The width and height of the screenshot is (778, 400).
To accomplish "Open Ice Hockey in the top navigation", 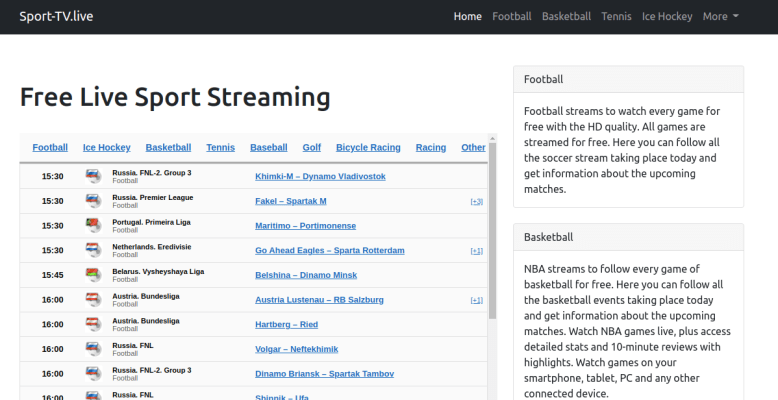I will click(x=666, y=16).
